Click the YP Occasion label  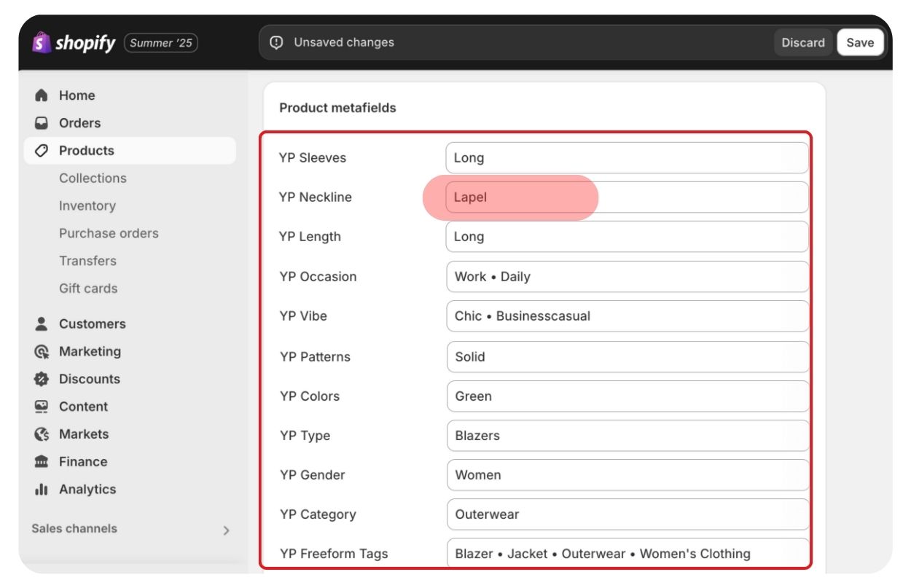pyautogui.click(x=318, y=277)
